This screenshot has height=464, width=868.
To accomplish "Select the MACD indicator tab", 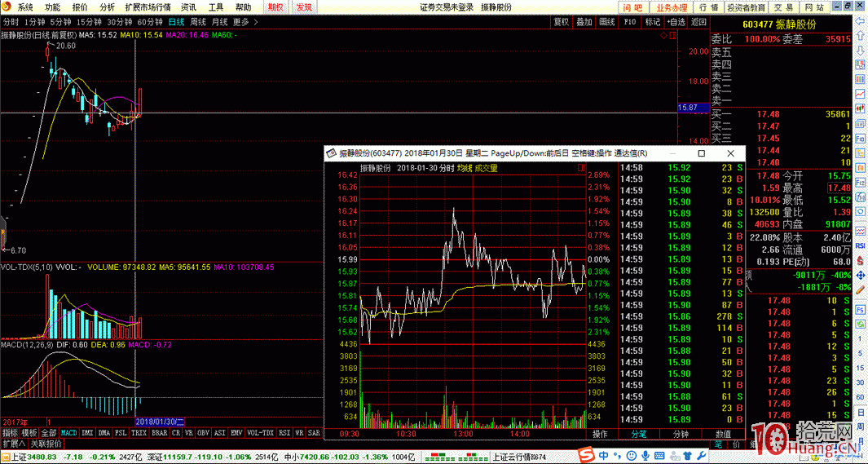I will (x=69, y=433).
